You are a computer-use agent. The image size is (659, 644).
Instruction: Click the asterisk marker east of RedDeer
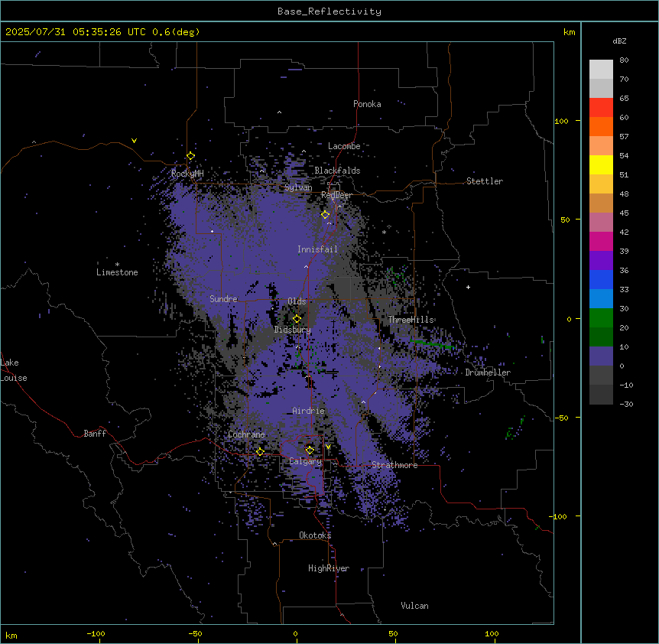click(x=384, y=232)
